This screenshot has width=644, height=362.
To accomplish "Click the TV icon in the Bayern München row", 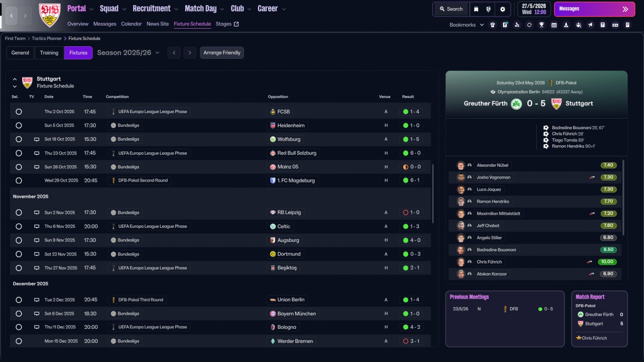I will tap(37, 314).
